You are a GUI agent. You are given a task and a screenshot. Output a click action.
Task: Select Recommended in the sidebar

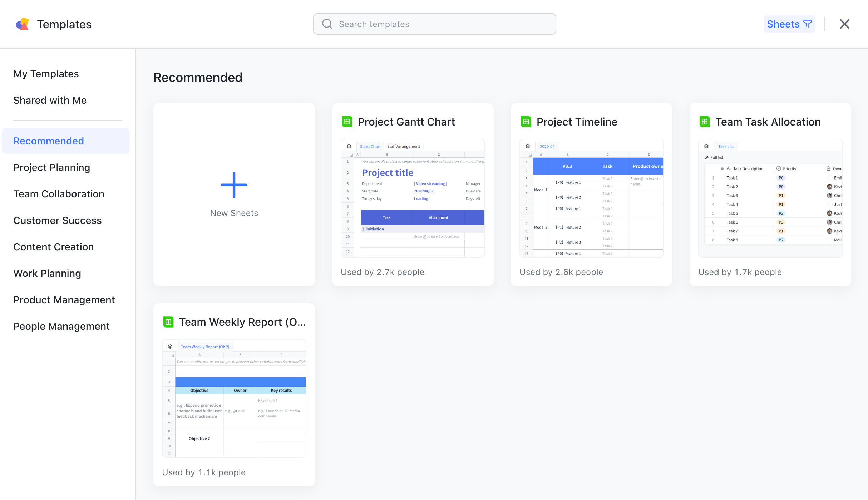point(49,141)
